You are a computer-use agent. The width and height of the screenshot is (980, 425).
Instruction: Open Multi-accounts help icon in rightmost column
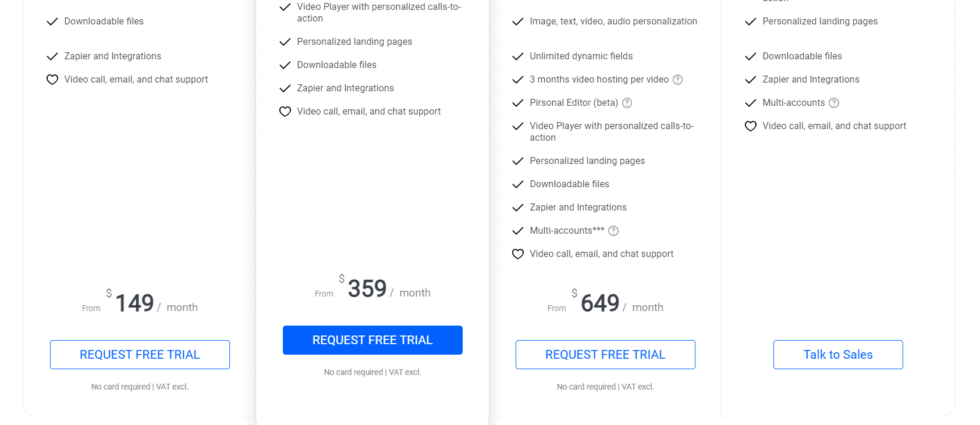pyautogui.click(x=835, y=102)
